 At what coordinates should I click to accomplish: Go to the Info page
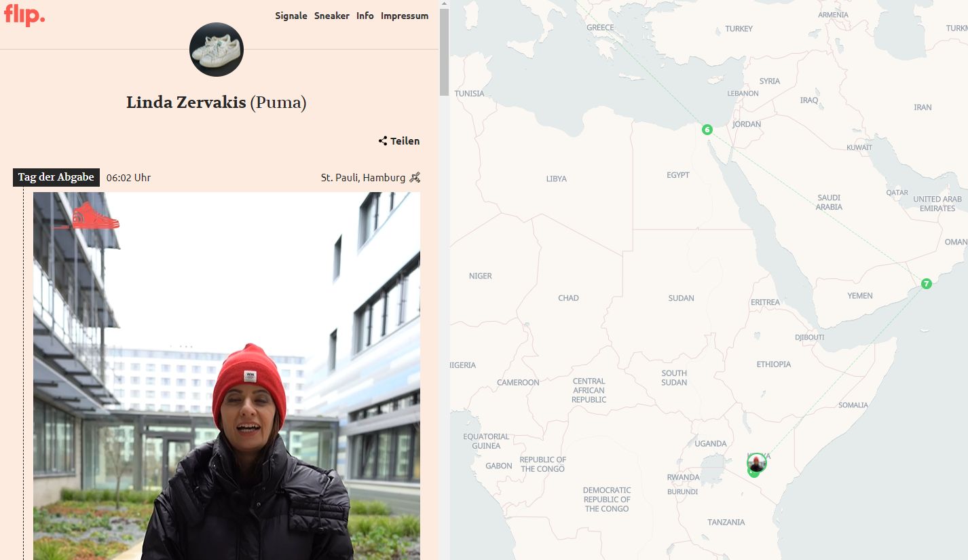[365, 16]
